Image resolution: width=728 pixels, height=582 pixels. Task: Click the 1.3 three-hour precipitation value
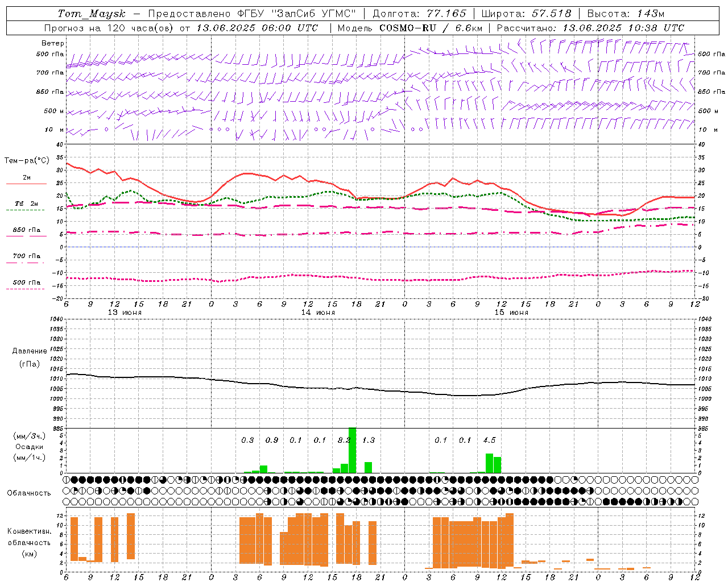pos(369,440)
